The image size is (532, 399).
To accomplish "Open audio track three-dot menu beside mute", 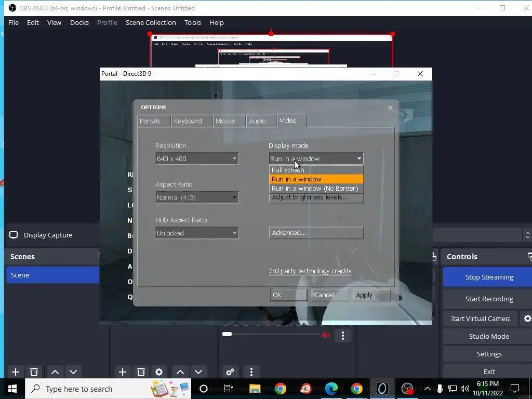I will click(343, 336).
